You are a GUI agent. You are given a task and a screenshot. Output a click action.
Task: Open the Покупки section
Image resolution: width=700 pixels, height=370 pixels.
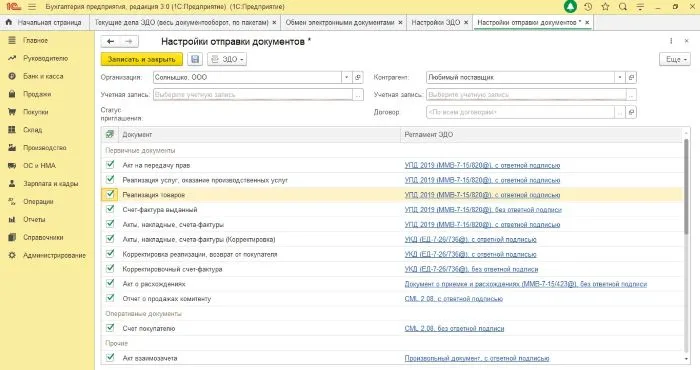35,112
